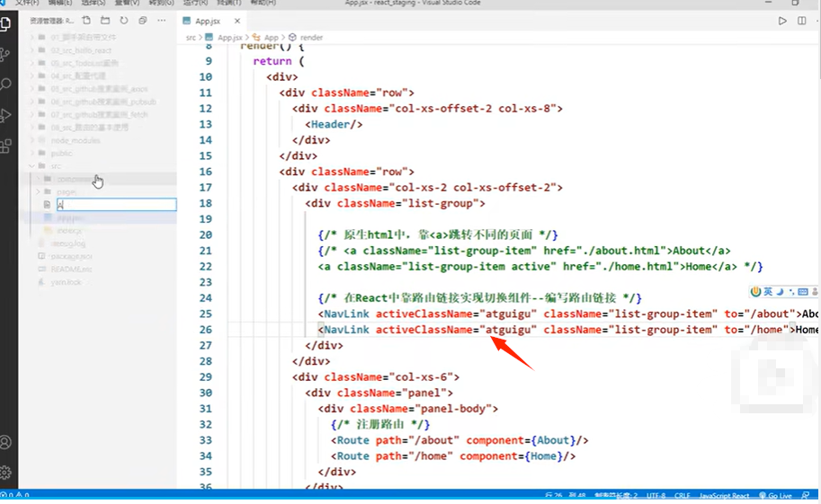The image size is (821, 504).
Task: Click the Go Live status bar button
Action: tap(775, 495)
